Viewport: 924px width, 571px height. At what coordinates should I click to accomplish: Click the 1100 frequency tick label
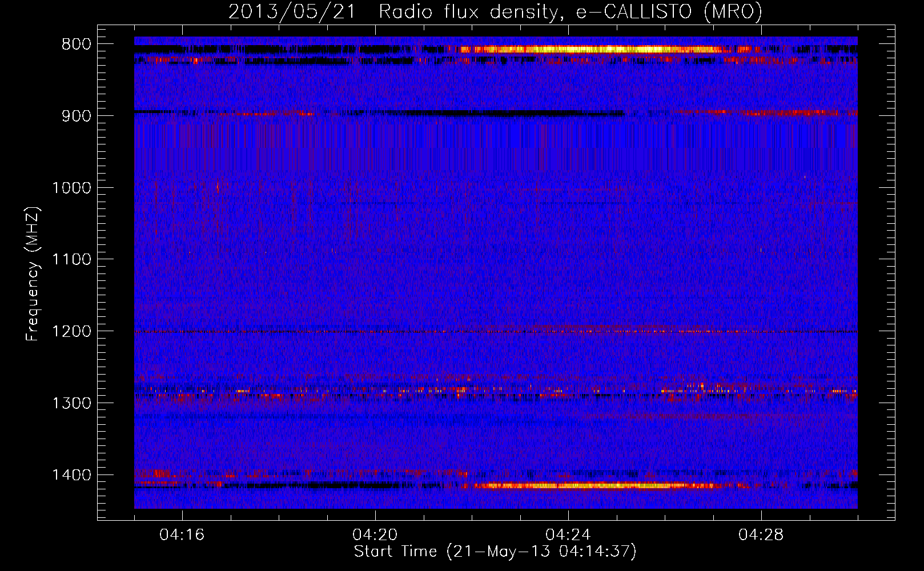(x=72, y=260)
